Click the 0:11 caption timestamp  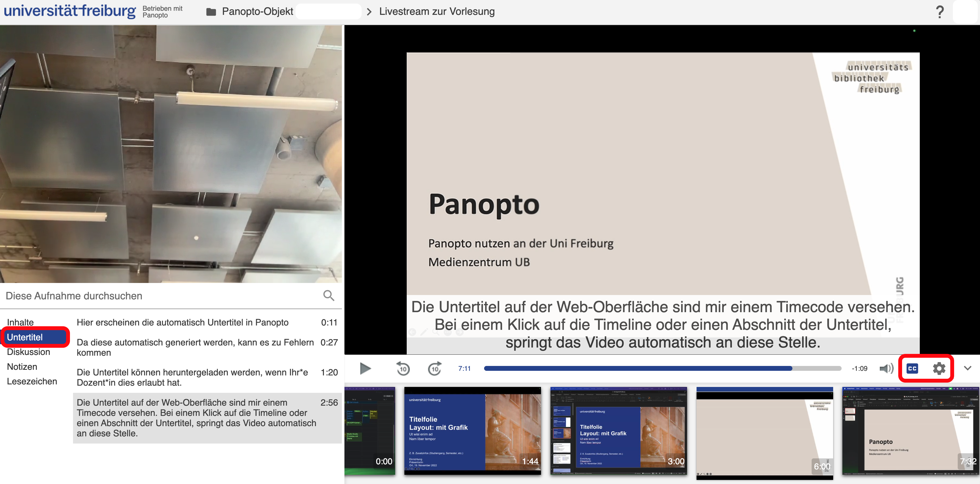pyautogui.click(x=329, y=322)
